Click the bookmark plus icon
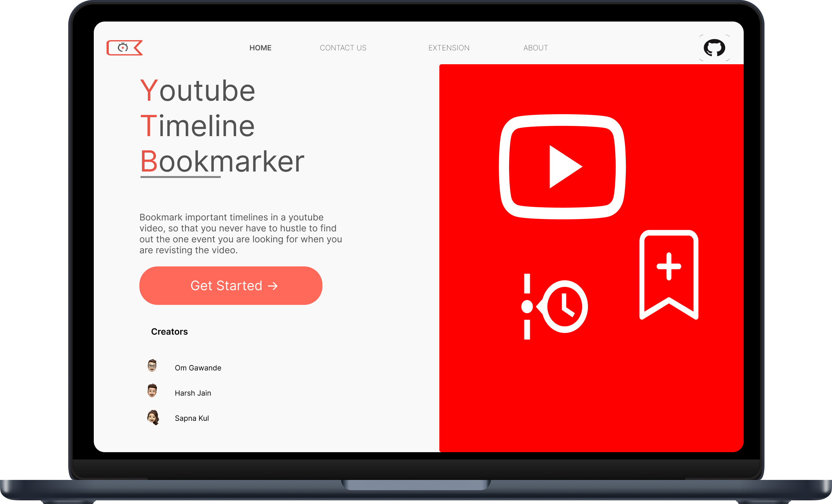Screen dimensions: 832x504 [x=669, y=274]
